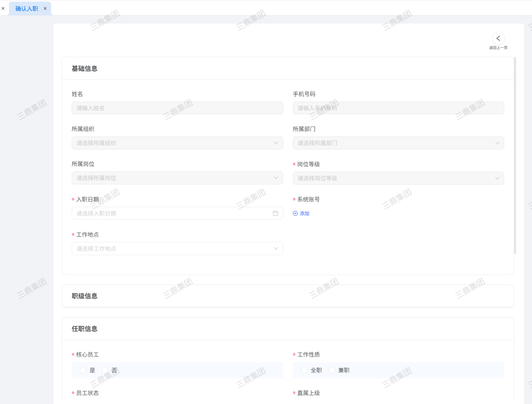Select 是 for 核心员工

[83, 370]
